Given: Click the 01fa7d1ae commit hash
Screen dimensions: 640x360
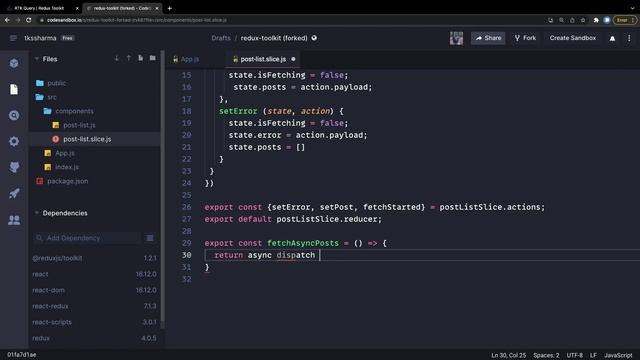Looking at the screenshot, I should [x=22, y=355].
